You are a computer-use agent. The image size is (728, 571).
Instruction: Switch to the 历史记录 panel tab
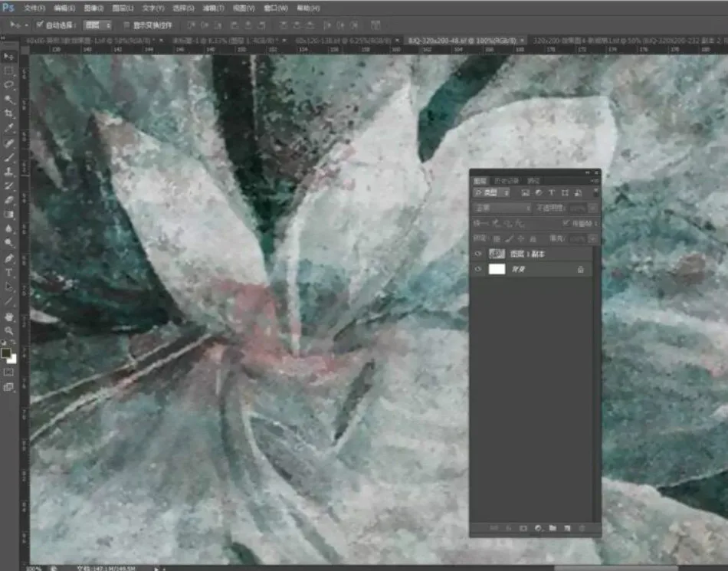tap(506, 181)
